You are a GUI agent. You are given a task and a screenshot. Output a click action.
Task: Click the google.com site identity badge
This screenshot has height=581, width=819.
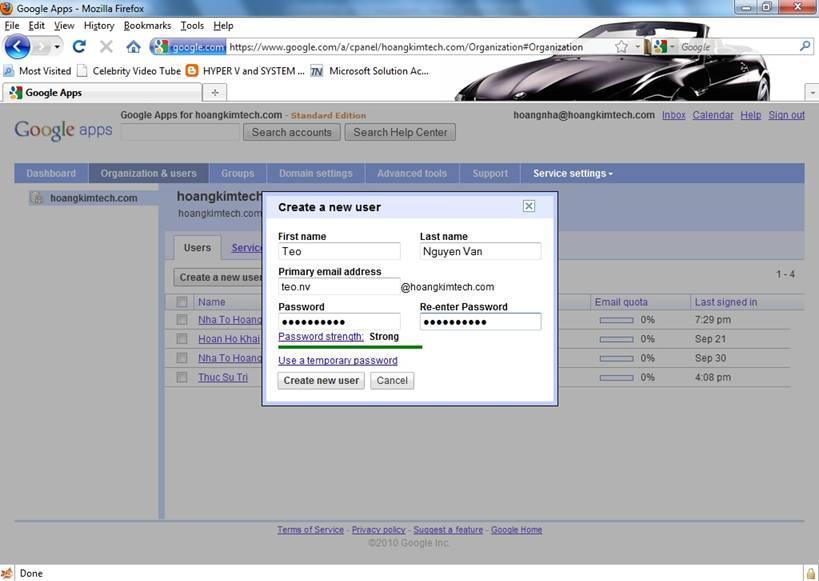pos(189,47)
